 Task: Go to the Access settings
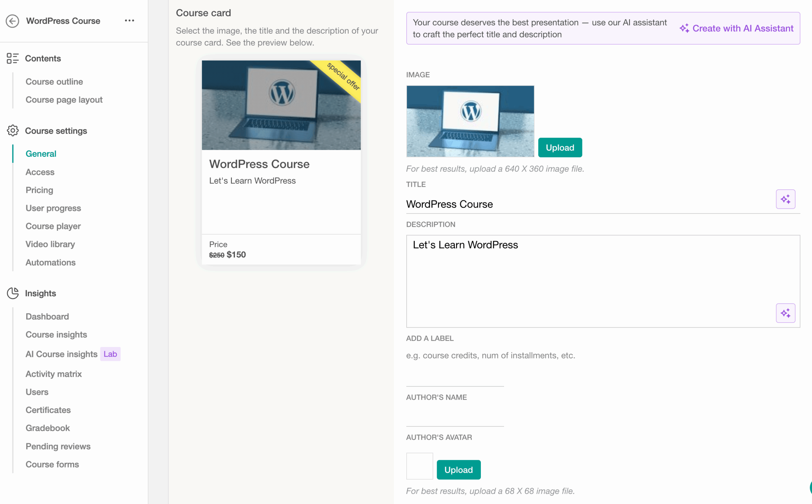[40, 172]
